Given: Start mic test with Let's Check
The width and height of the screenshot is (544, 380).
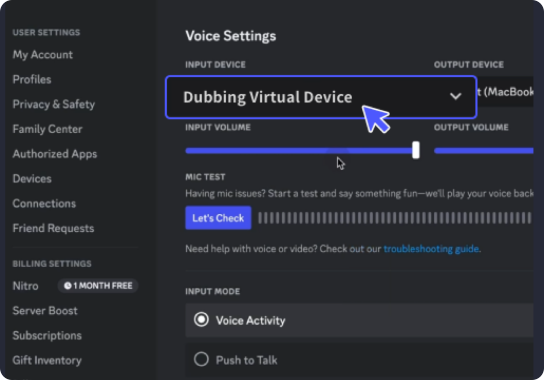Looking at the screenshot, I should tap(218, 218).
